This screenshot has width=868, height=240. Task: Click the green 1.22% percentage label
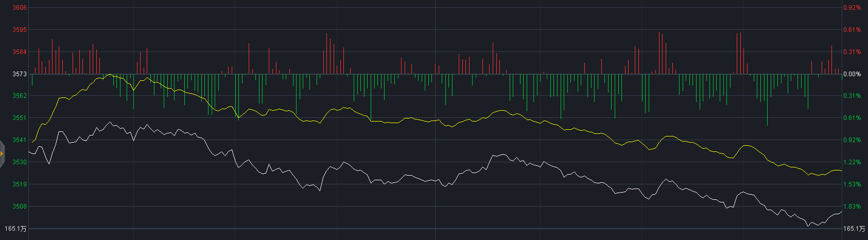tap(852, 162)
